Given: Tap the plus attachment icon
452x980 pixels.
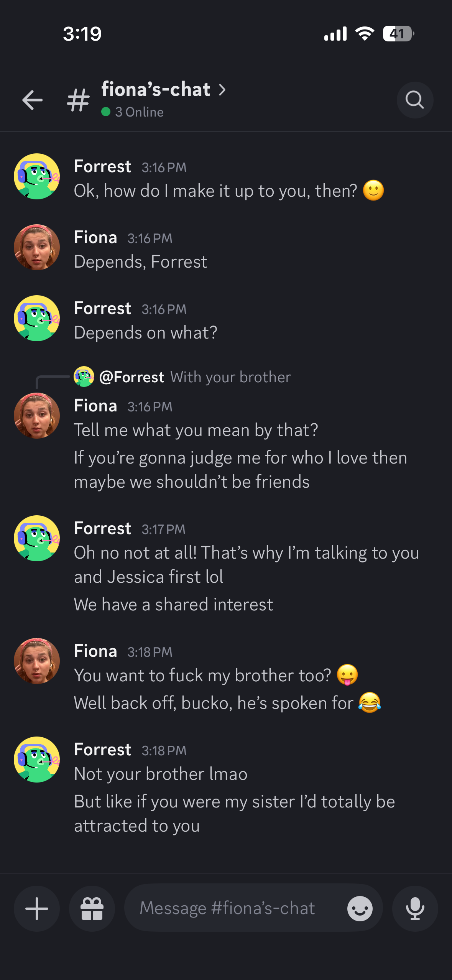Looking at the screenshot, I should coord(37,908).
